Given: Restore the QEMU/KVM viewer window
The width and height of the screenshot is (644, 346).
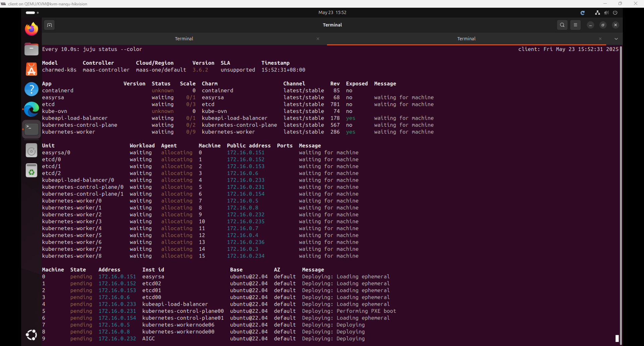Looking at the screenshot, I should (620, 4).
